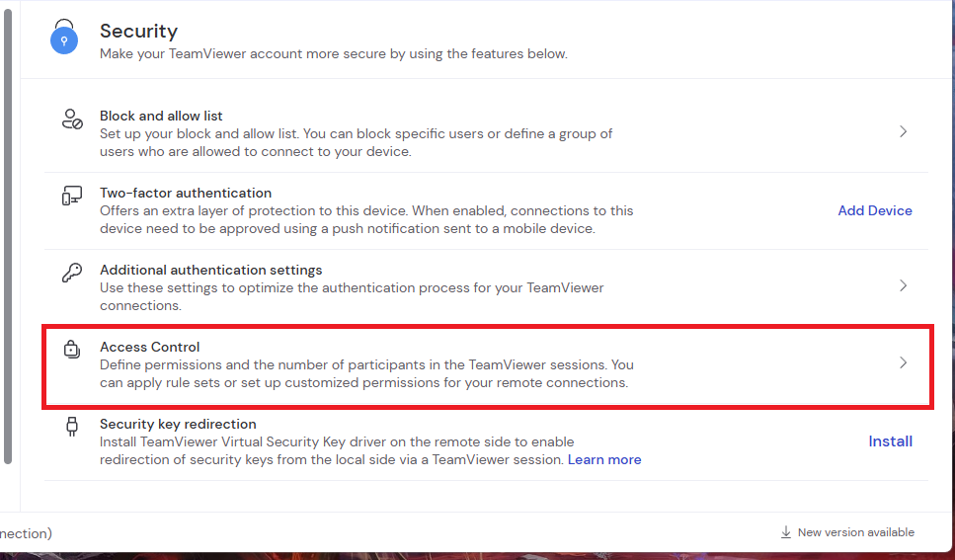
Task: Click the Two-factor authentication device icon
Action: pyautogui.click(x=72, y=196)
